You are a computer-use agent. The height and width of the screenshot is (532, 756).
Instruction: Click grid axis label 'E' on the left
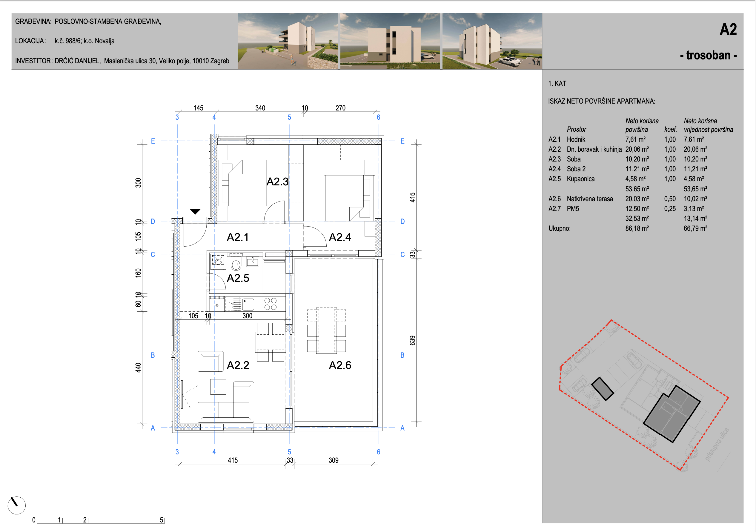click(x=153, y=141)
